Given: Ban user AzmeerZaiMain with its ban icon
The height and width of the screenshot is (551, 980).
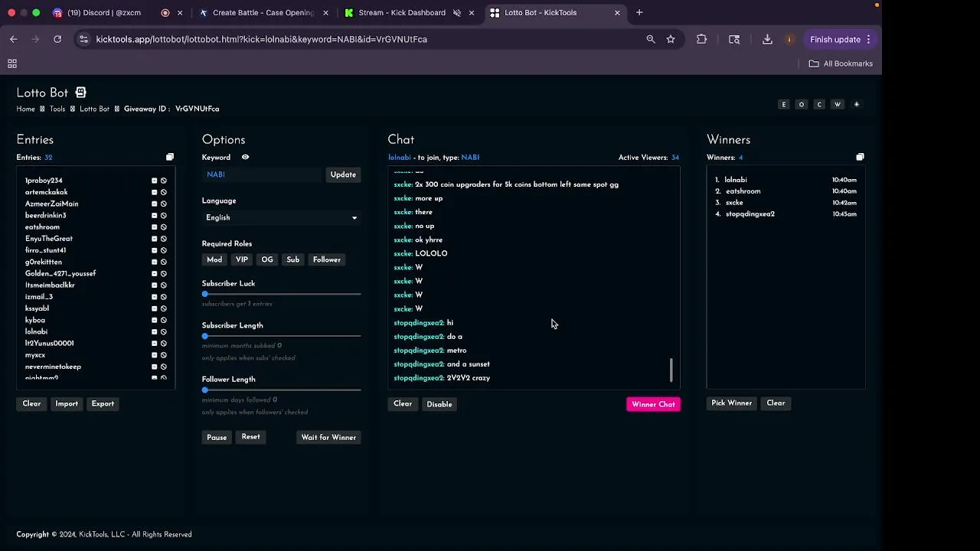Looking at the screenshot, I should [163, 204].
